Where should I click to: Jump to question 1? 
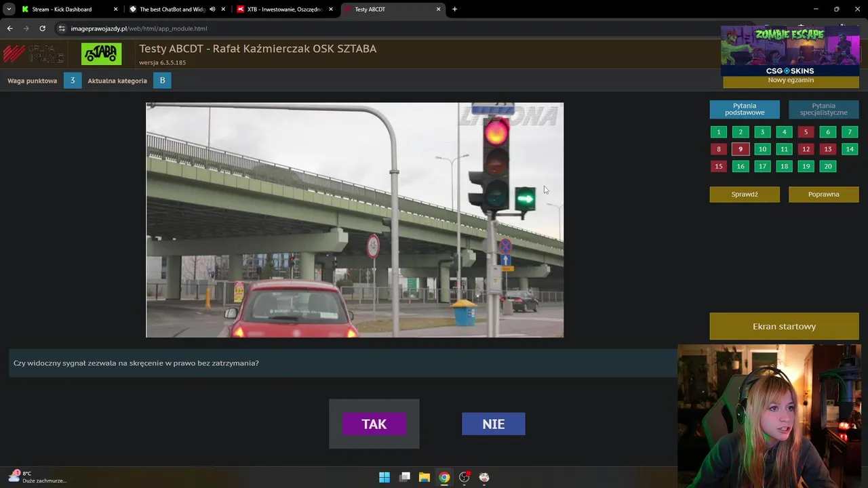click(x=719, y=132)
